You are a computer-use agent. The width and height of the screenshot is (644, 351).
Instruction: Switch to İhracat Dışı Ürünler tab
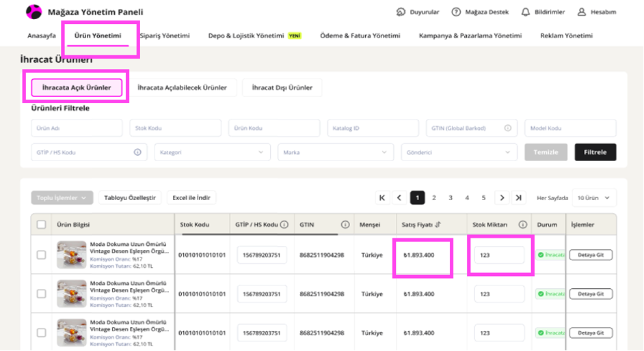(x=282, y=87)
